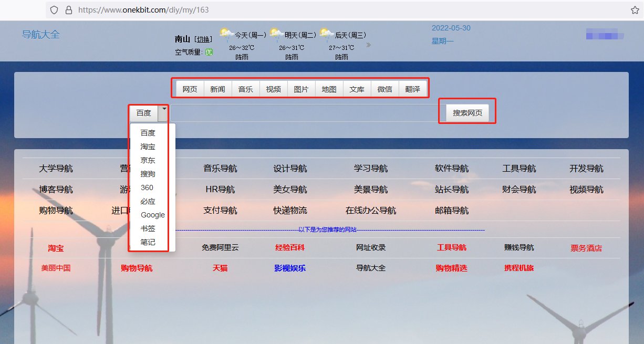Choose 必应 from the open dropdown
Image resolution: width=644 pixels, height=344 pixels.
point(147,201)
